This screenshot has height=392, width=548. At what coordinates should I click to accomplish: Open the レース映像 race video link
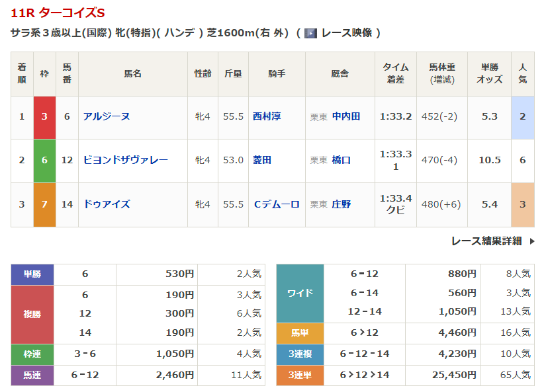(x=346, y=33)
